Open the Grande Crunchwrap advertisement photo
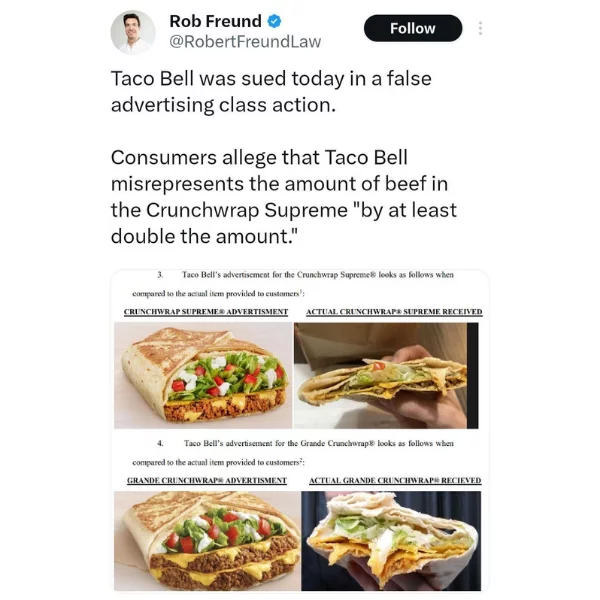 pyautogui.click(x=207, y=541)
